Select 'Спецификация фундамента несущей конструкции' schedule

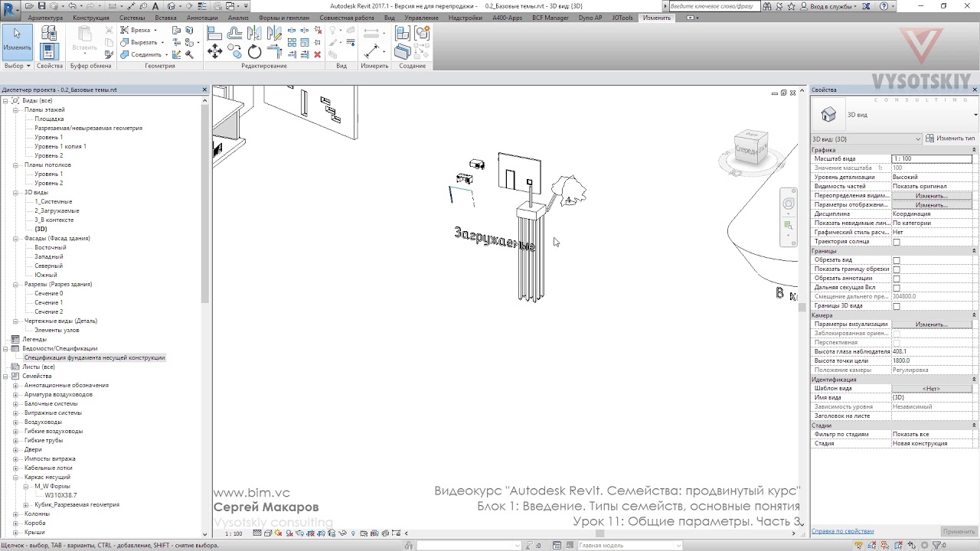pos(94,358)
